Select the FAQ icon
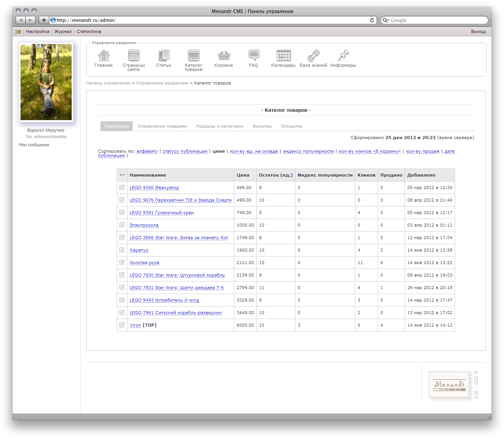504x438 pixels. (x=253, y=57)
